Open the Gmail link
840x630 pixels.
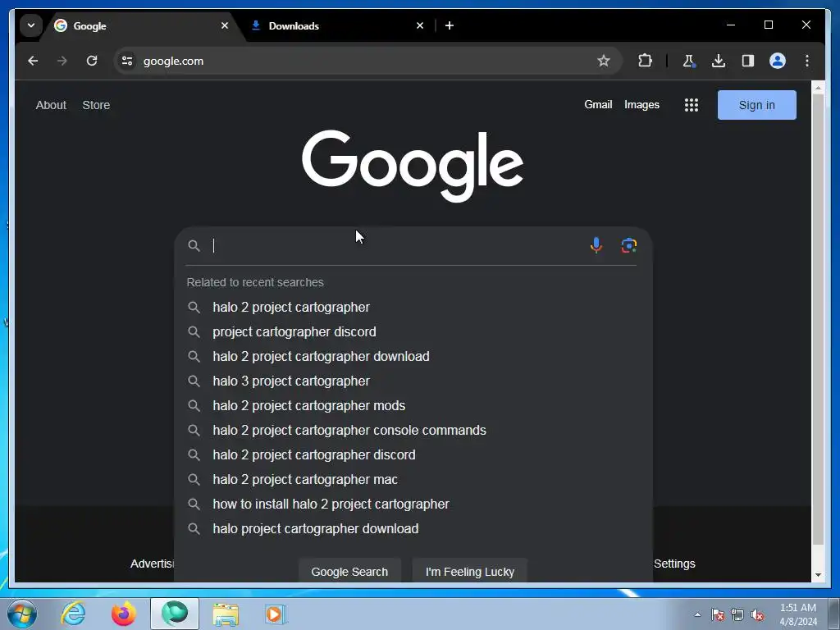point(598,104)
